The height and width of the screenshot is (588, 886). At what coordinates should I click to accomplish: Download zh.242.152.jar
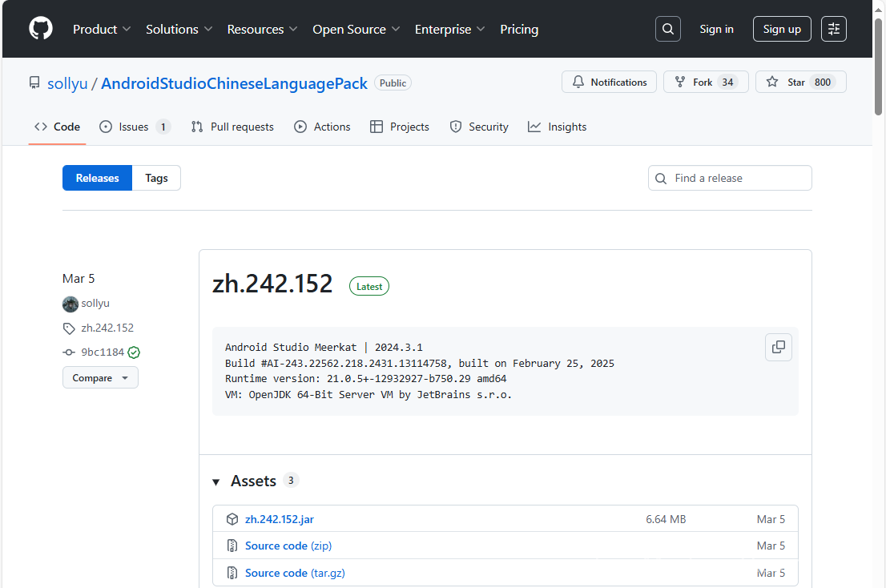click(x=279, y=519)
